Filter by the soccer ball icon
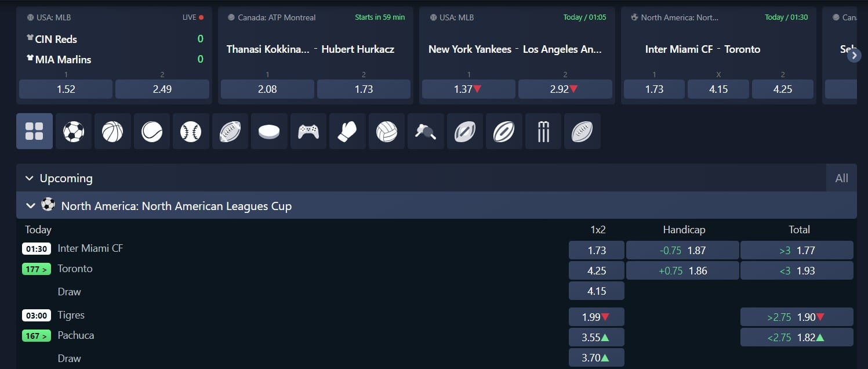This screenshot has width=868, height=369. tap(74, 131)
